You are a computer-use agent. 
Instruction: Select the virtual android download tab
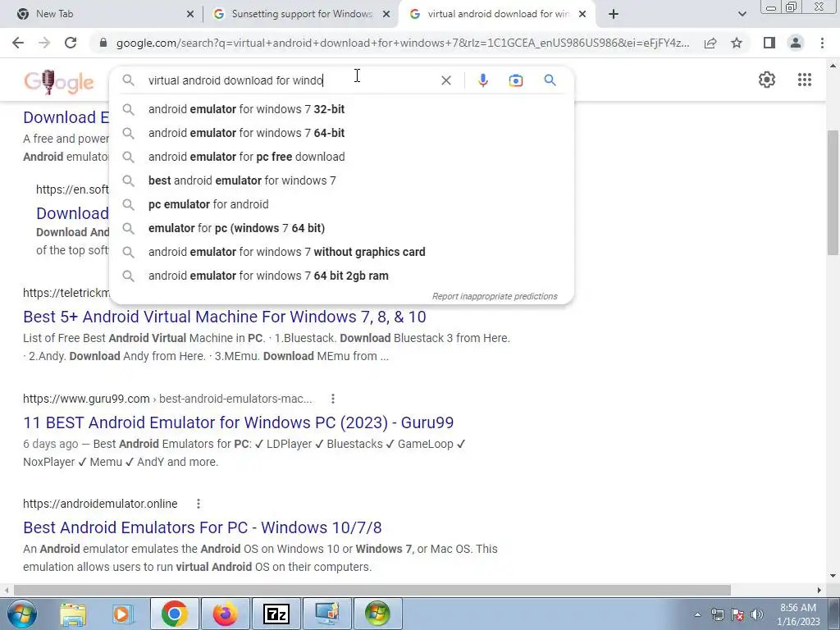tap(497, 14)
